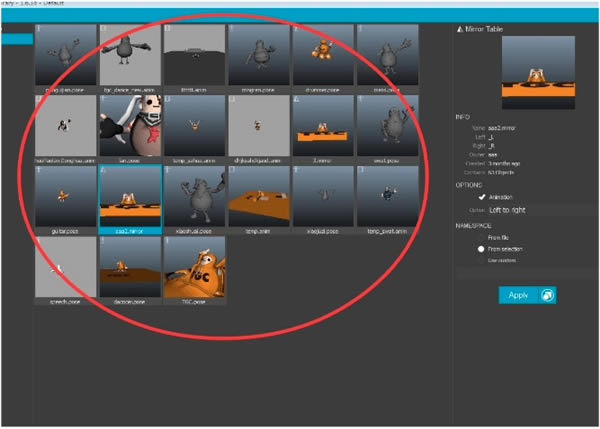Select the highlighted folder in the sidebar
This screenshot has width=600, height=429.
click(15, 39)
